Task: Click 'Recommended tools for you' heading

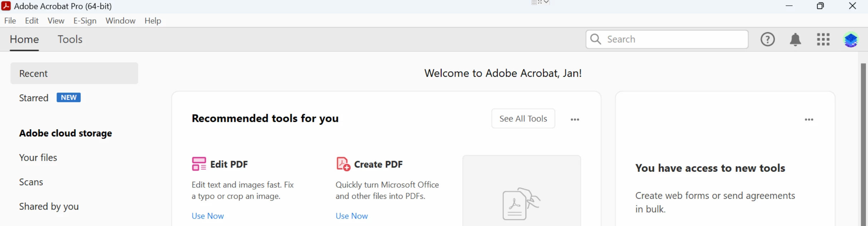Action: pyautogui.click(x=265, y=118)
